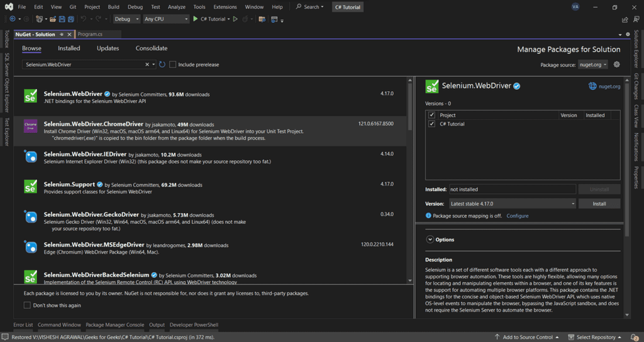Click the save all icon

pos(71,19)
